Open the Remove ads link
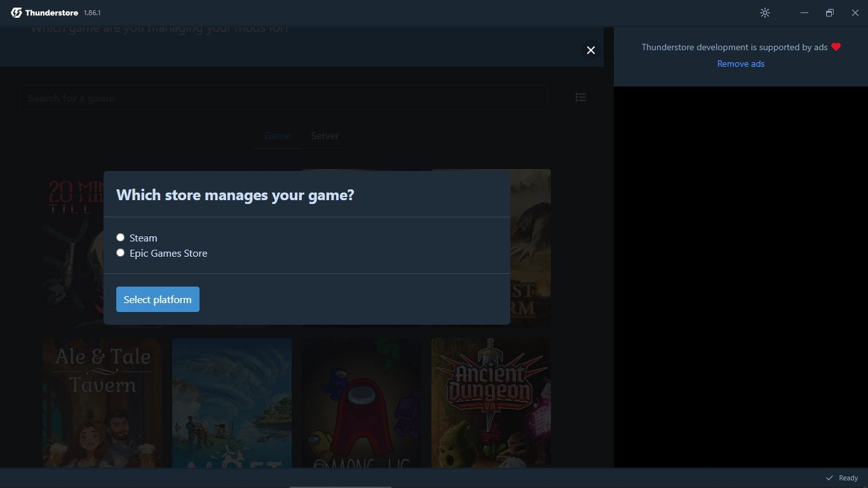The image size is (868, 488). (741, 64)
